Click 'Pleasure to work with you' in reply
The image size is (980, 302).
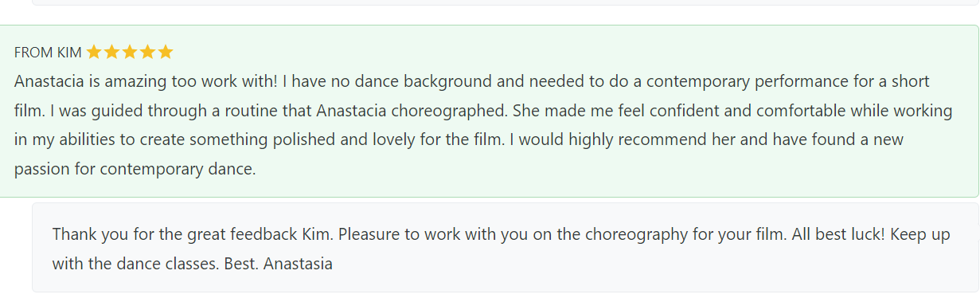416,235
